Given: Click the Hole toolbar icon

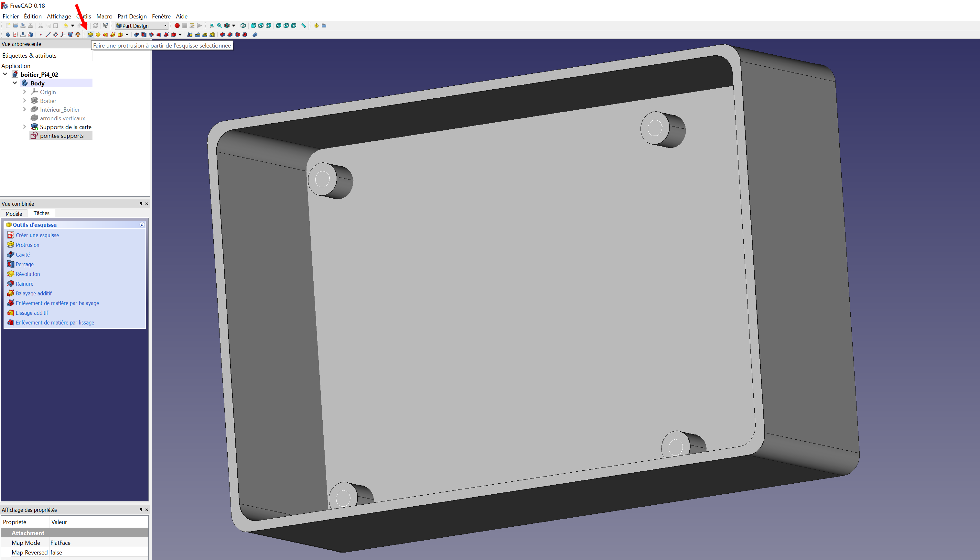Looking at the screenshot, I should 144,35.
